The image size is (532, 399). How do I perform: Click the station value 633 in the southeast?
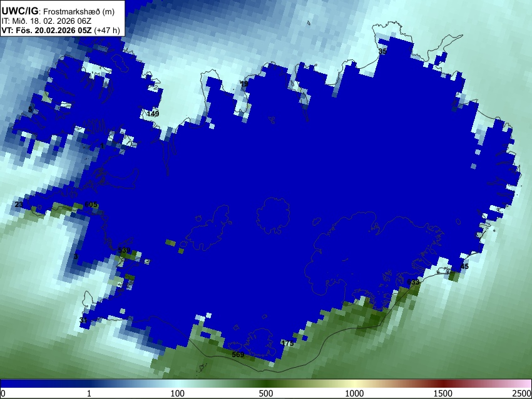pos(413,282)
